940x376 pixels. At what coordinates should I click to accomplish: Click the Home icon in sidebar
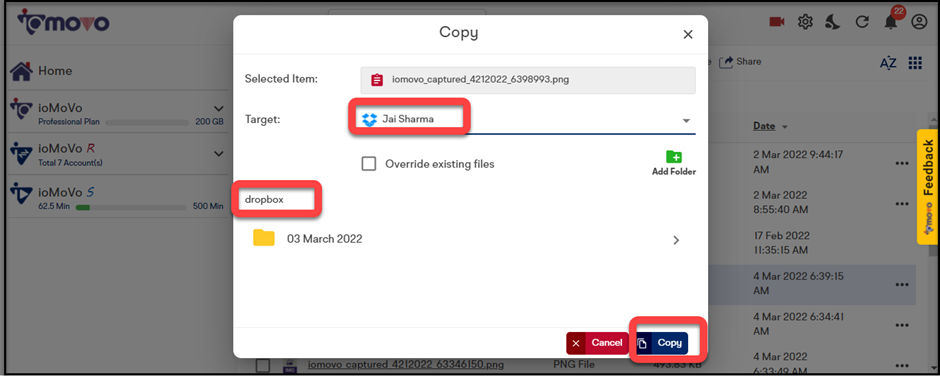point(22,71)
